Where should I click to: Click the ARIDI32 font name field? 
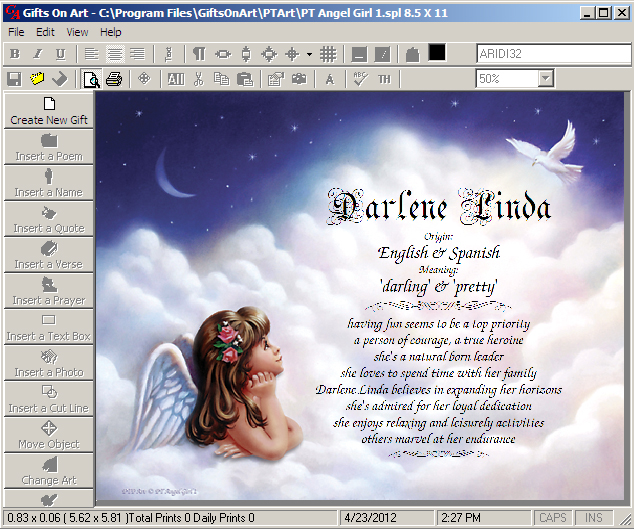(554, 53)
